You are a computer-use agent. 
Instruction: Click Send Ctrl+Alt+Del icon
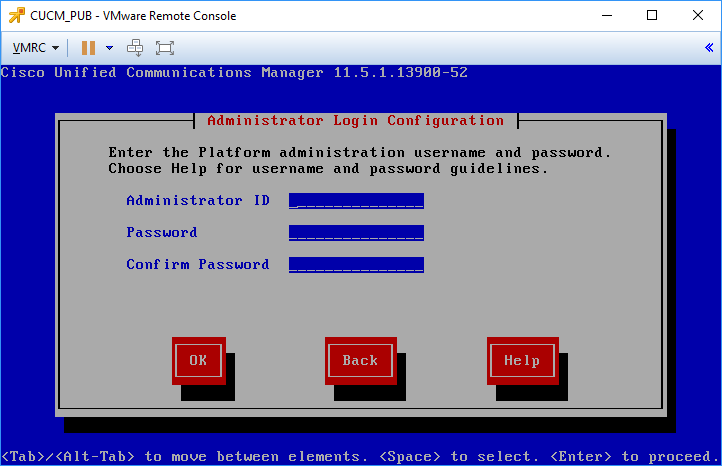[x=135, y=48]
